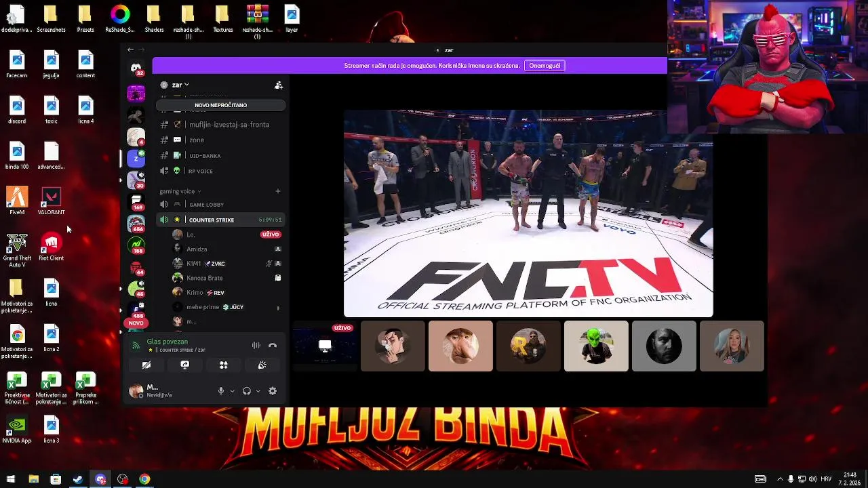Open the zone text channel
Image resolution: width=868 pixels, height=488 pixels.
[222, 140]
